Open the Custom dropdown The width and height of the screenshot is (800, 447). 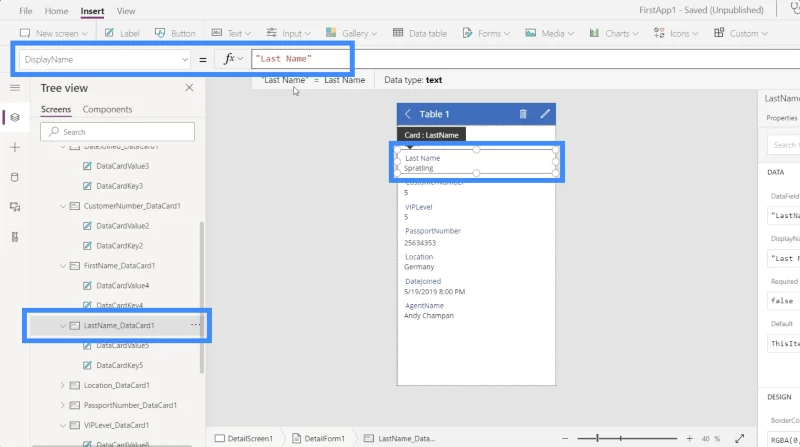(x=741, y=33)
